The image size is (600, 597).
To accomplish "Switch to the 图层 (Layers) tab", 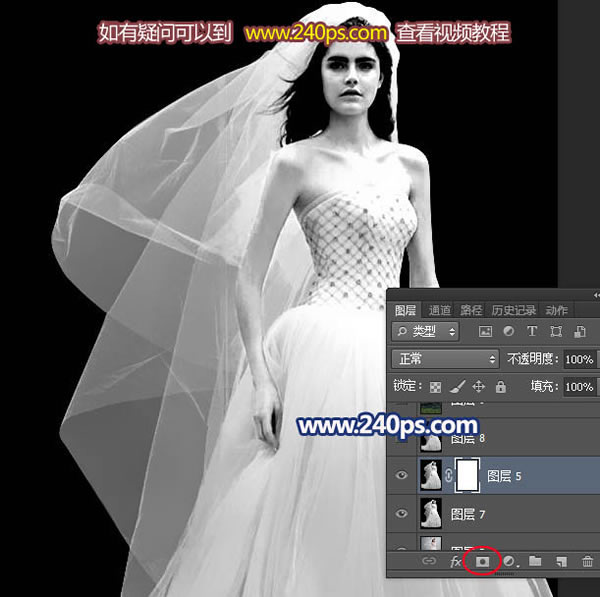I will click(405, 310).
